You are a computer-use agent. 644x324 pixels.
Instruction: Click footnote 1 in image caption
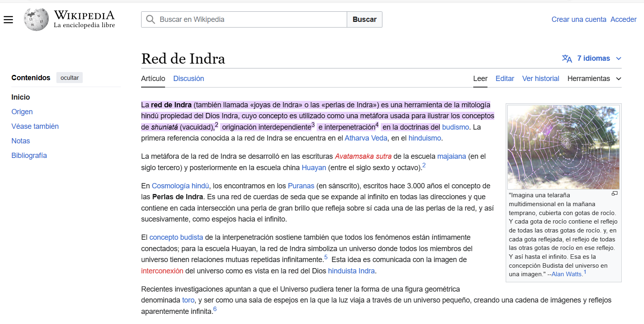[585, 272]
